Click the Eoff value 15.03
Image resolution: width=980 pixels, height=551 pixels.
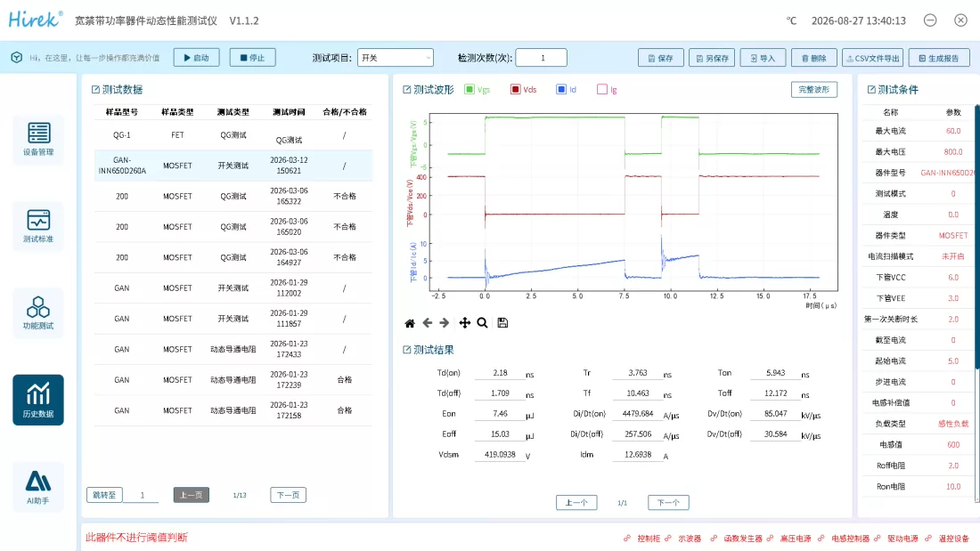coord(500,434)
